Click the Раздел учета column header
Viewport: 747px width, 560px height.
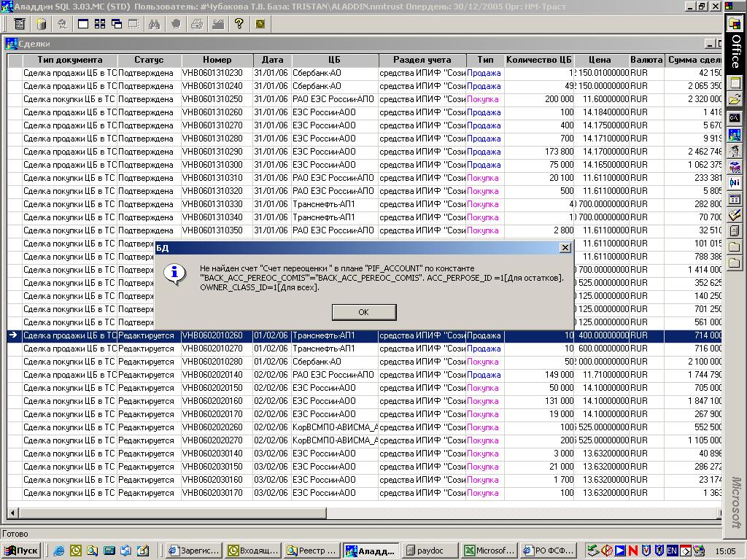point(422,60)
